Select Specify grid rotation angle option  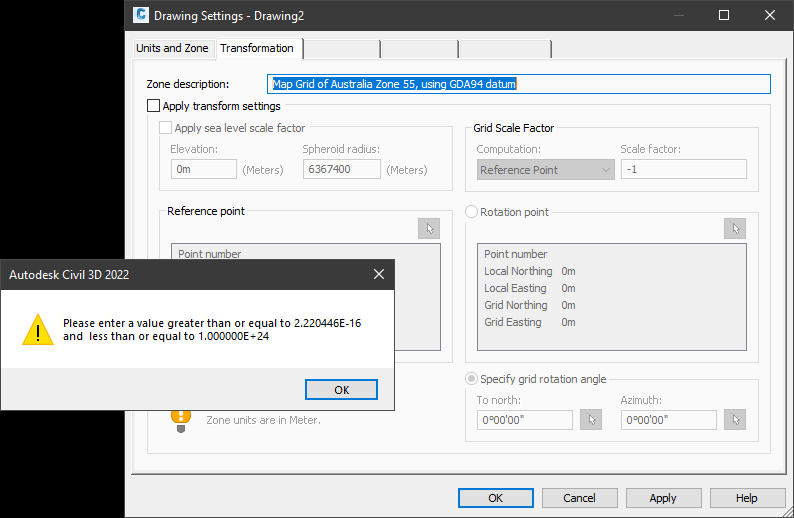pos(471,379)
